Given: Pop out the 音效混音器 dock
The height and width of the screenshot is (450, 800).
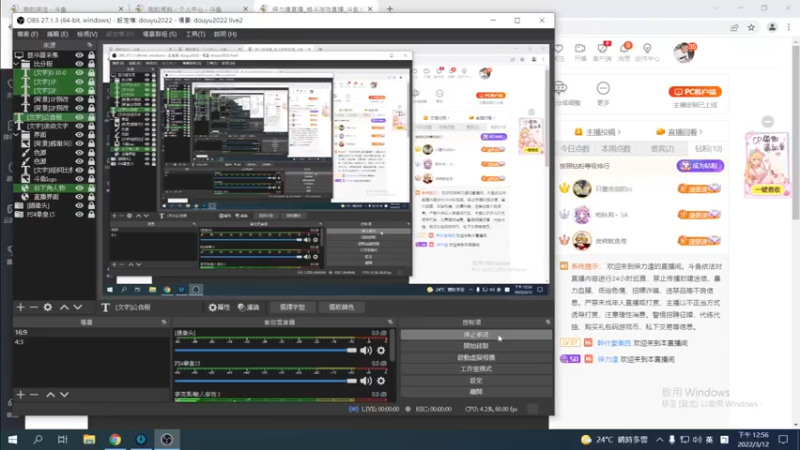Looking at the screenshot, I should point(390,322).
